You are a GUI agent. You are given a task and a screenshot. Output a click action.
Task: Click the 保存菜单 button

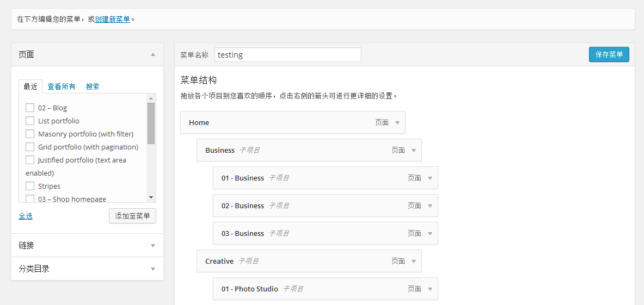click(609, 54)
